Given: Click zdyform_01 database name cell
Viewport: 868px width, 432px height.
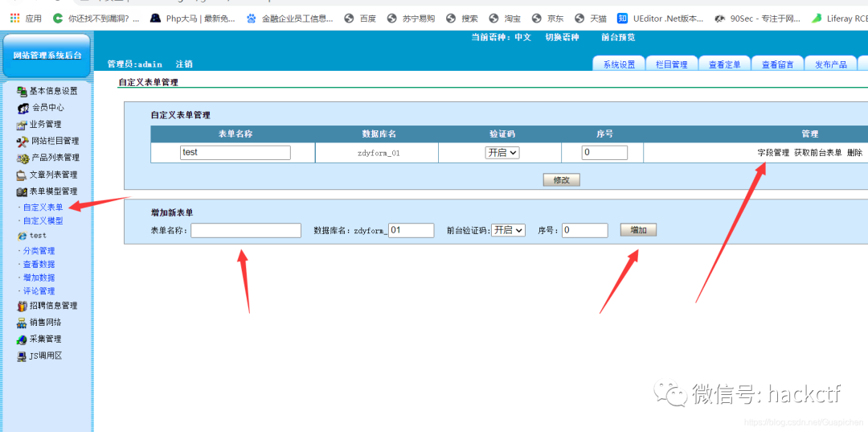Looking at the screenshot, I should pos(379,154).
